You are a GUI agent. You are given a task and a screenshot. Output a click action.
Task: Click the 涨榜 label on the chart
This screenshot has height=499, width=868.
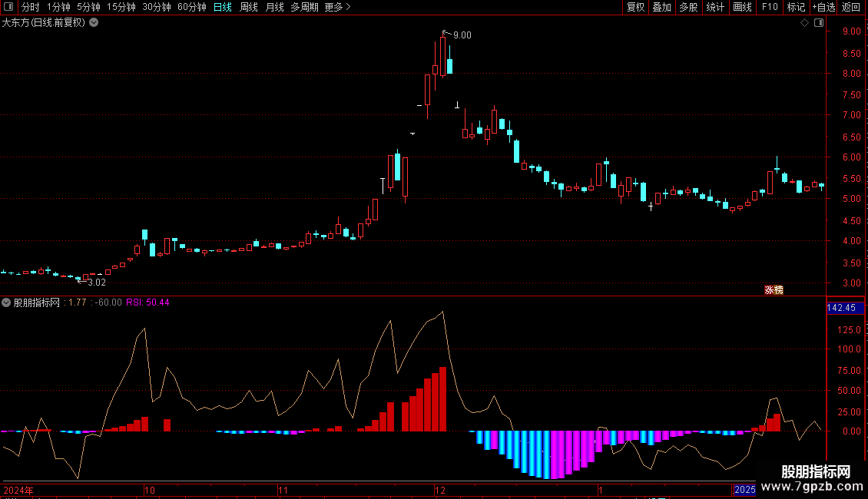[x=774, y=290]
